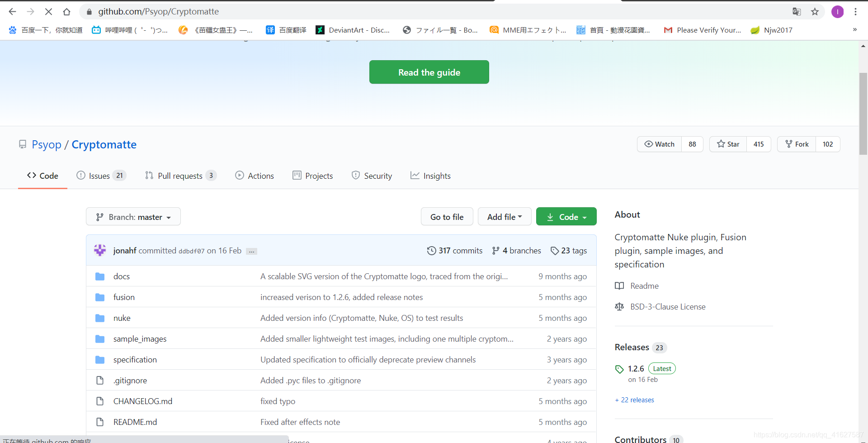Fork the repository
The height and width of the screenshot is (443, 868).
coord(797,144)
